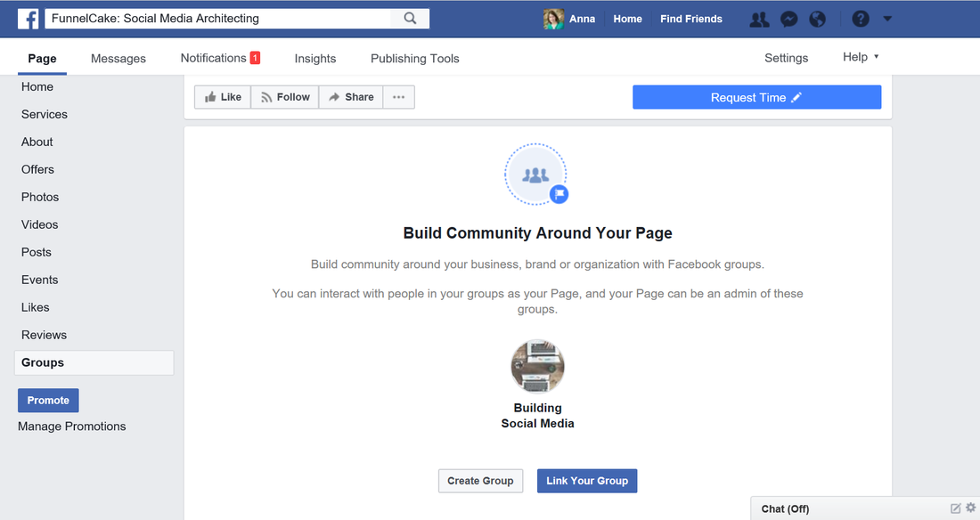Screen dimensions: 980x520
Task: Switch to the Page tab
Action: point(42,59)
